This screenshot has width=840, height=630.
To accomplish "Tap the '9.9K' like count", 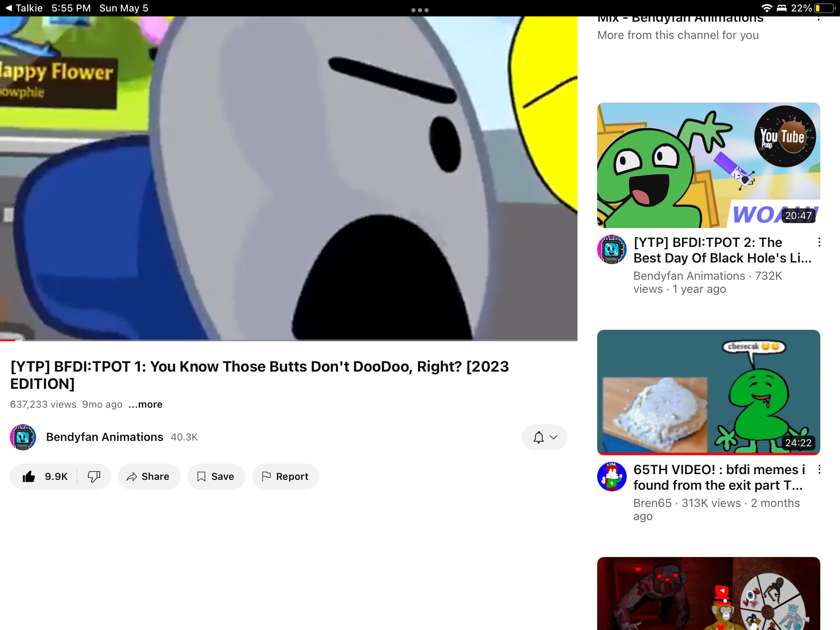I will 56,477.
